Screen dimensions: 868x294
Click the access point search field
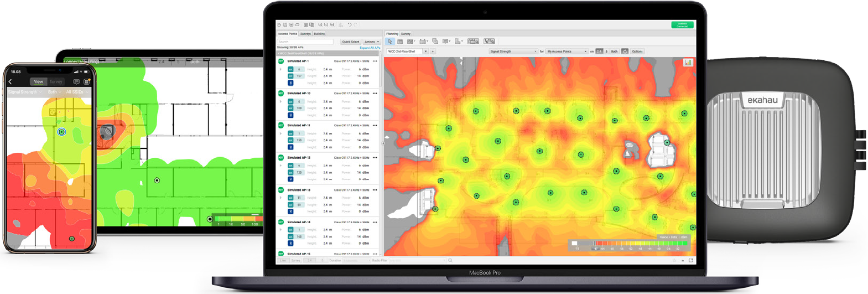305,42
